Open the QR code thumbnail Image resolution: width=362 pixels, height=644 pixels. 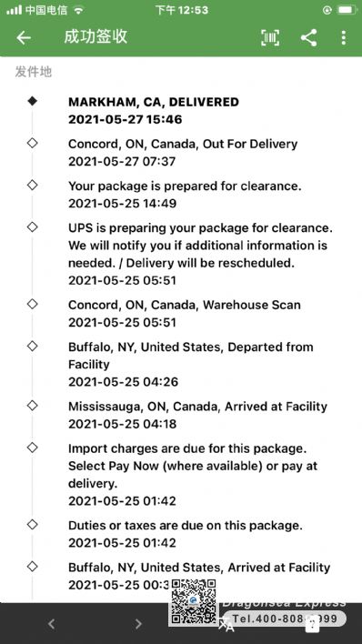(x=193, y=601)
